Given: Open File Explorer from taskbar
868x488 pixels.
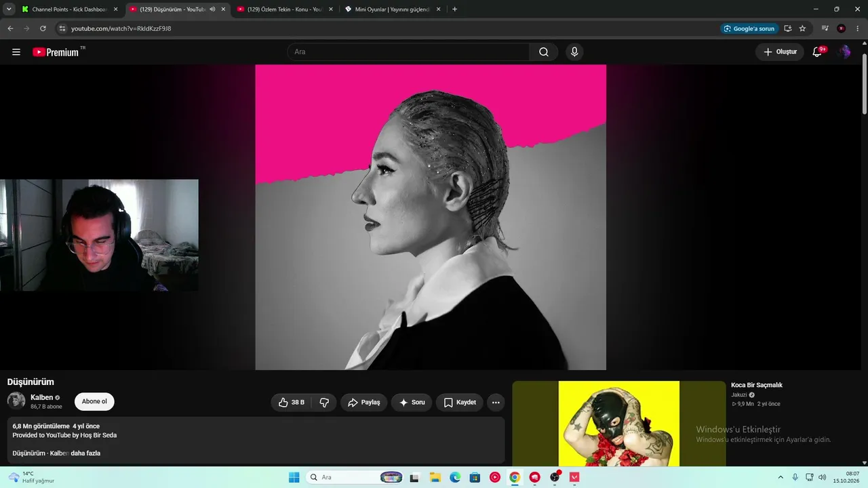Looking at the screenshot, I should pos(435,477).
